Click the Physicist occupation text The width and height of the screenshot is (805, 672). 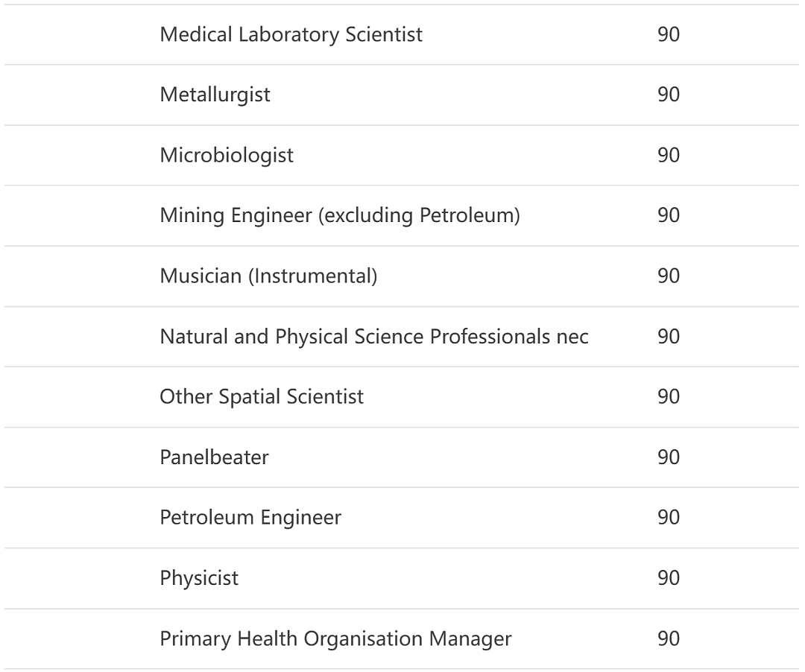pyautogui.click(x=199, y=578)
